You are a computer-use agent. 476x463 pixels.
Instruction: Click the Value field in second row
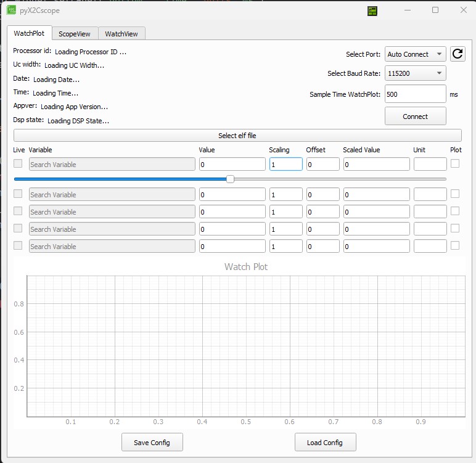(x=232, y=194)
